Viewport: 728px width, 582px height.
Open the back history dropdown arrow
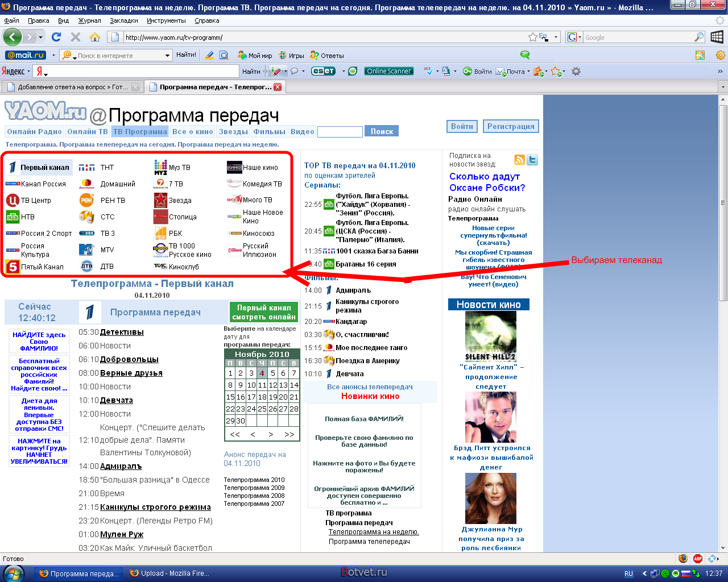(40, 37)
